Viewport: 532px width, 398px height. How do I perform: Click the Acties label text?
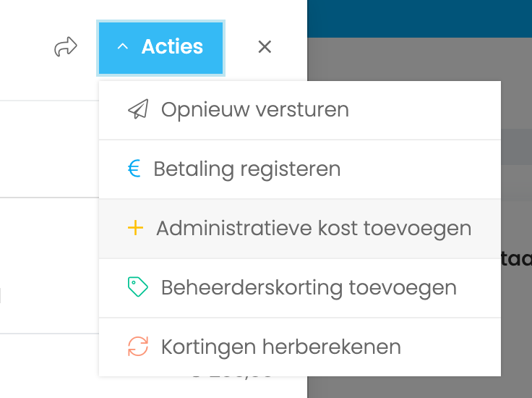(172, 46)
